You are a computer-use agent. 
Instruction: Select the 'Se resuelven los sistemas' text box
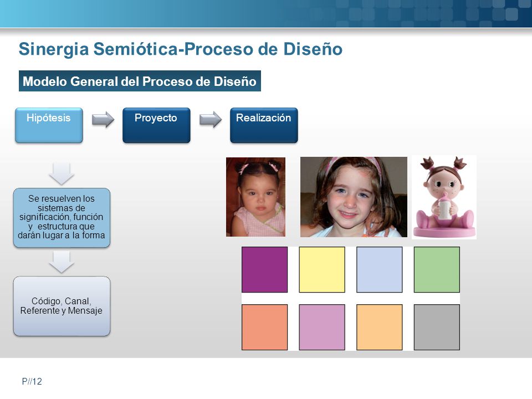click(62, 217)
